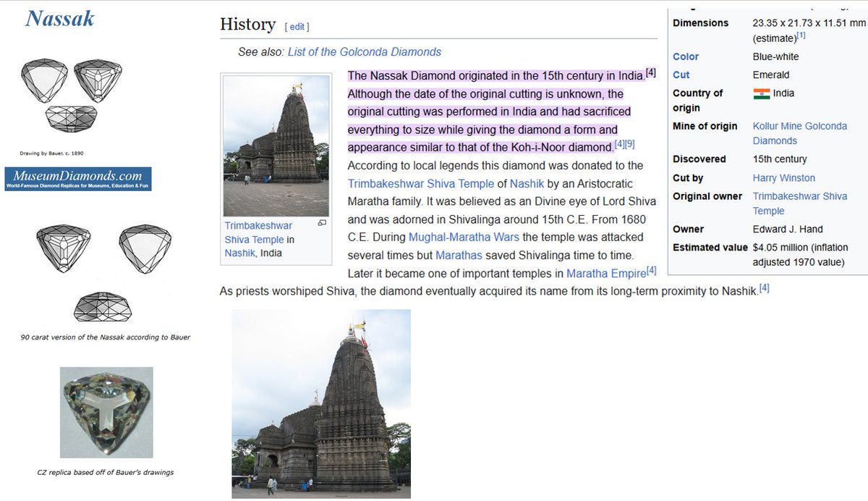Screen dimensions: 868x501
Task: Follow the Nashik link in the thumbnail caption
Action: (239, 253)
